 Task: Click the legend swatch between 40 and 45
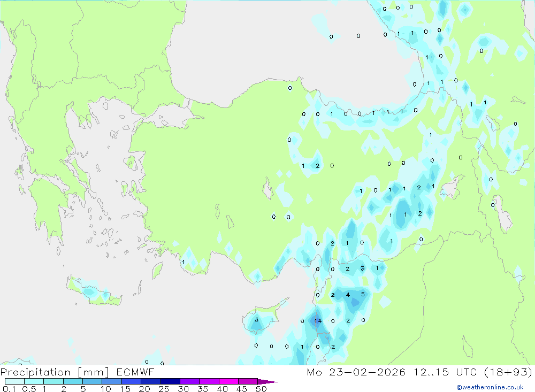coord(228,381)
